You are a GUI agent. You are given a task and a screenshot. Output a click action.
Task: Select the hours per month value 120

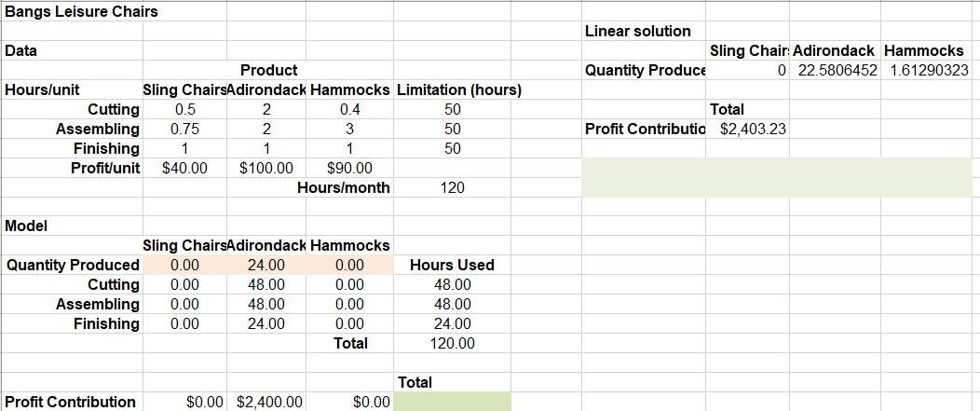452,187
